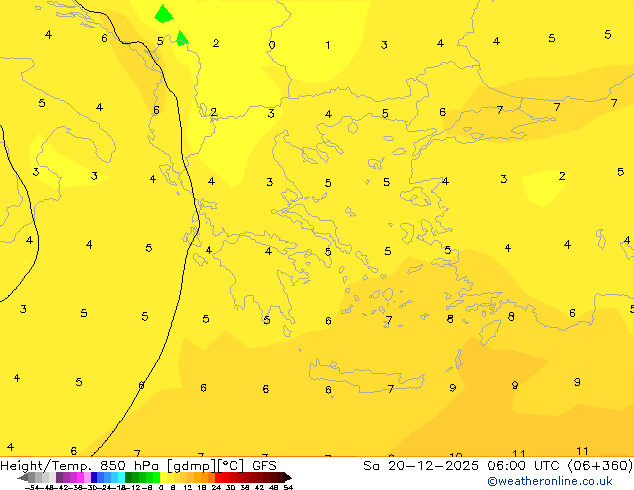Click the 'Height/Temp. 850 hPa' title text
This screenshot has width=634, height=490.
point(79,466)
